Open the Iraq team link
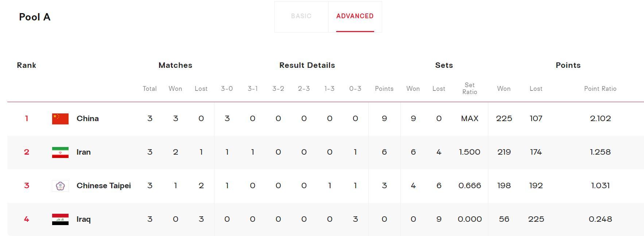This screenshot has height=236, width=644. pos(84,219)
